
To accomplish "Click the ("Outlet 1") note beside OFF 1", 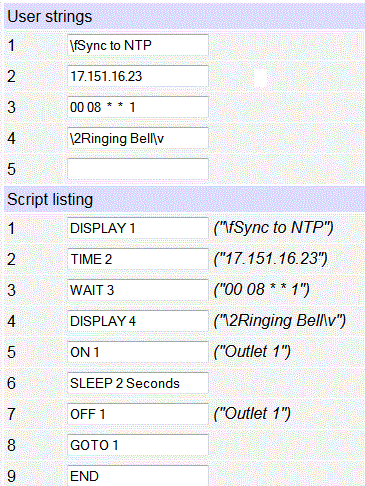I will [252, 414].
